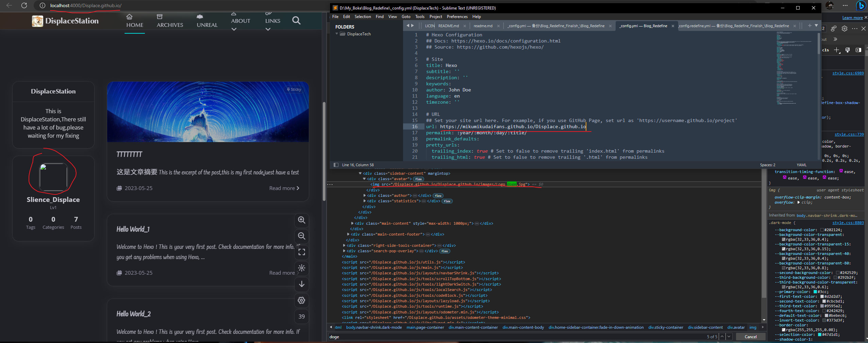Switch to the readme.md tab
868x343 pixels.
coord(483,26)
